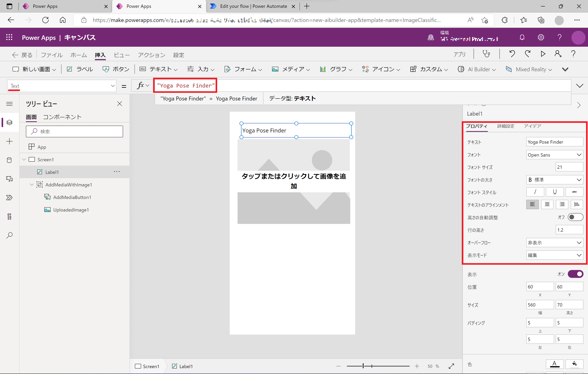The image size is (588, 374).
Task: Open the Data cylinder icon in sidebar
Action: tap(9, 160)
